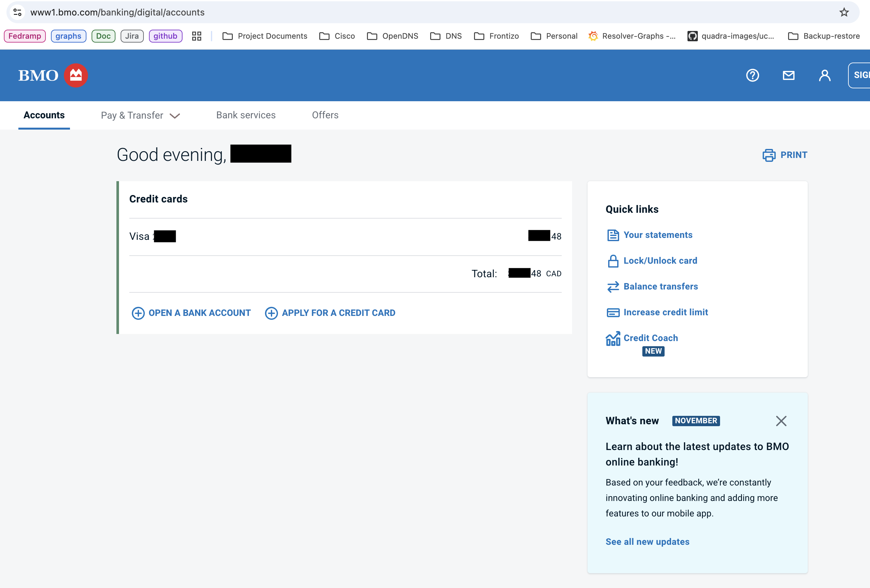Open the See all new updates link
The width and height of the screenshot is (870, 588).
(647, 541)
